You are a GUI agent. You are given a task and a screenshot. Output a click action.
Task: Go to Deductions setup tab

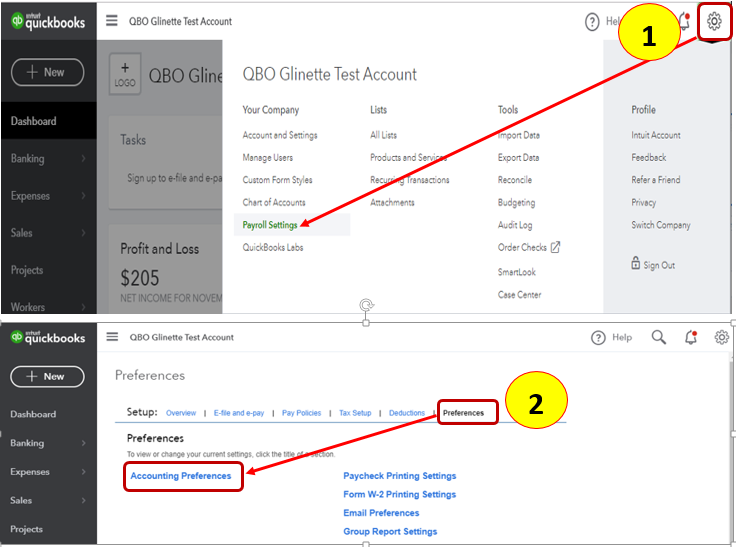click(406, 413)
